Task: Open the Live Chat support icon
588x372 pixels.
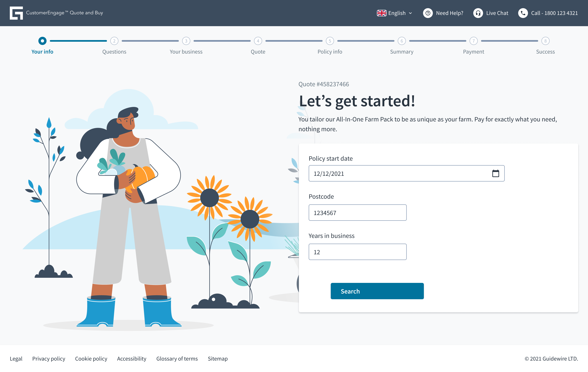Action: [x=478, y=13]
